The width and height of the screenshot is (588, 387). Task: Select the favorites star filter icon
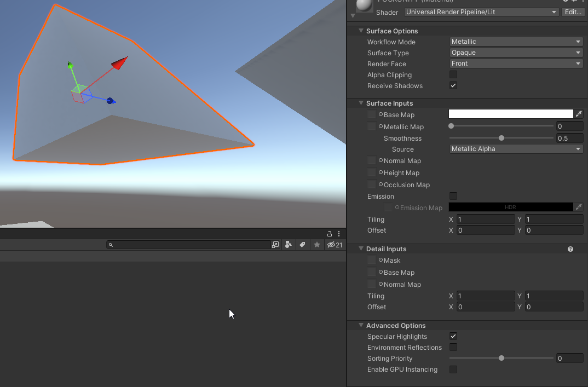pyautogui.click(x=316, y=245)
